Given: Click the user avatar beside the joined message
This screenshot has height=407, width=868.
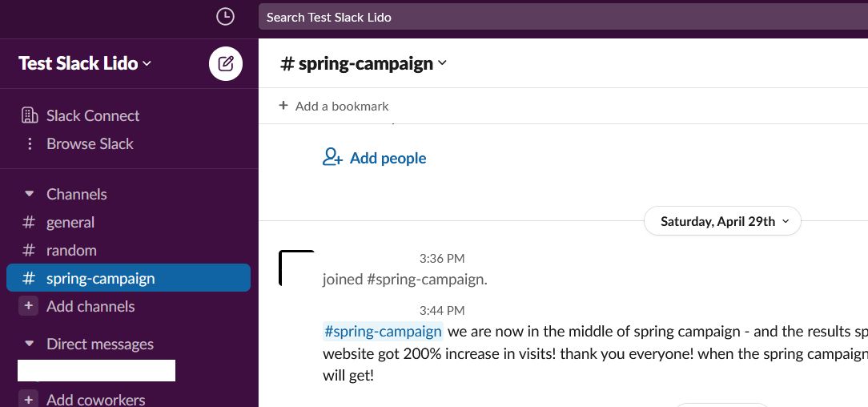Looking at the screenshot, I should coord(296,268).
